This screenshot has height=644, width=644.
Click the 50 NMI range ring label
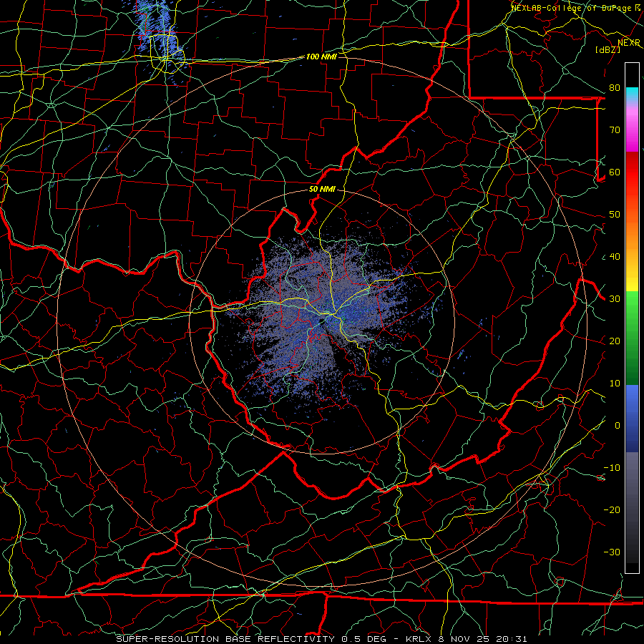(322, 190)
